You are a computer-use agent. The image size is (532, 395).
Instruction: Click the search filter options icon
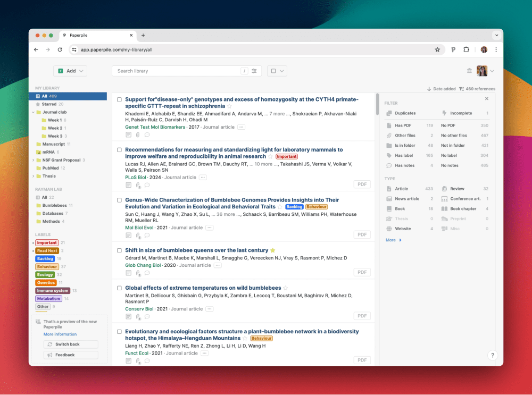(254, 71)
